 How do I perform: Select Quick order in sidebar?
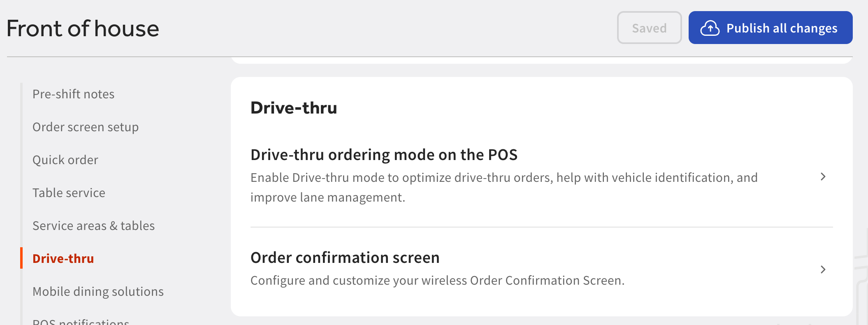click(65, 160)
